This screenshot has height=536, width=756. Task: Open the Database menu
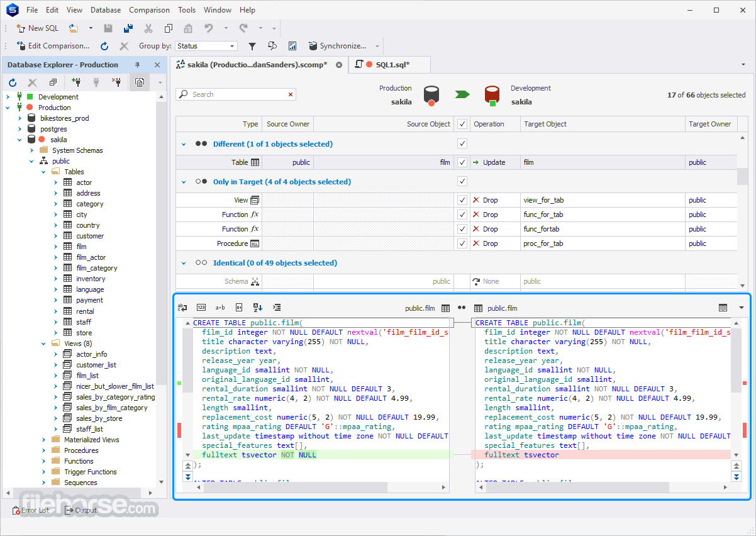106,10
